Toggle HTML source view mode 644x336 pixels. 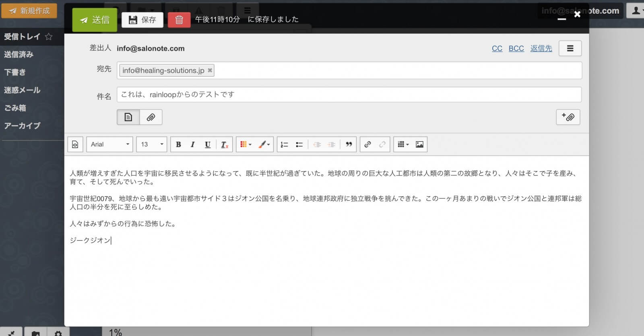tap(75, 144)
